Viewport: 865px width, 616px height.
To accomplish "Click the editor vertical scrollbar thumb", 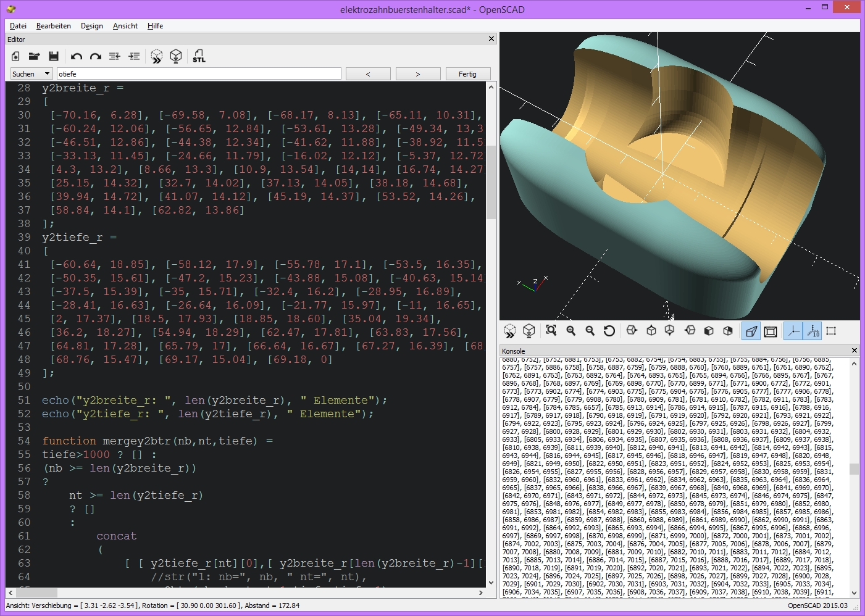I will (x=491, y=182).
